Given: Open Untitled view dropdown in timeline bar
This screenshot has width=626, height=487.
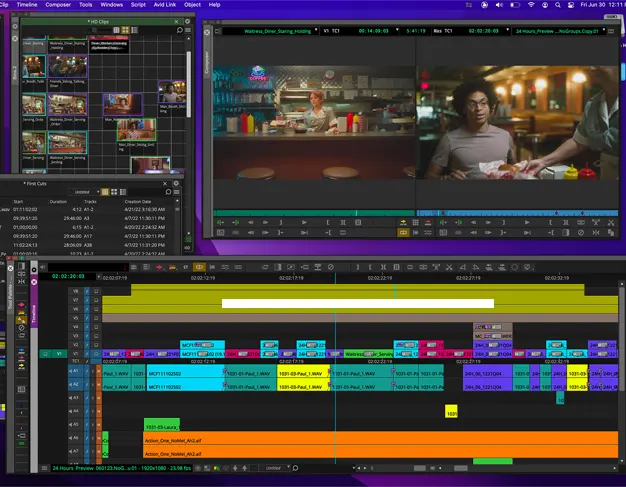Looking at the screenshot, I should [x=275, y=468].
